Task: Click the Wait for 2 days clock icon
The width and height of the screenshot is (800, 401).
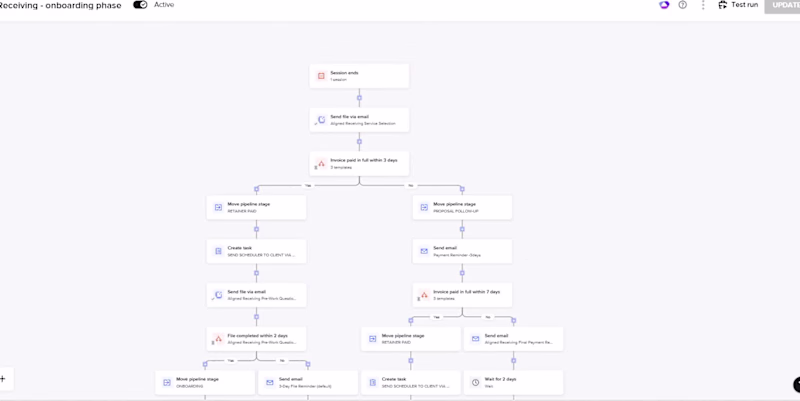Action: pyautogui.click(x=475, y=383)
